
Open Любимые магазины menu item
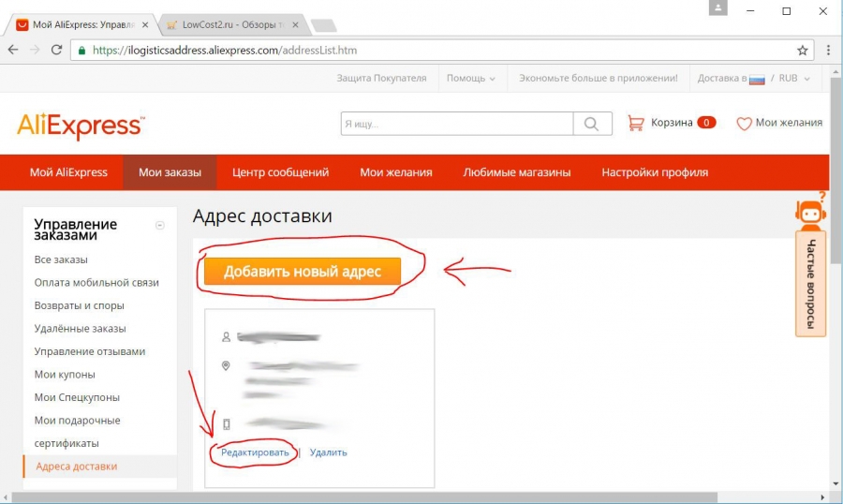(517, 172)
